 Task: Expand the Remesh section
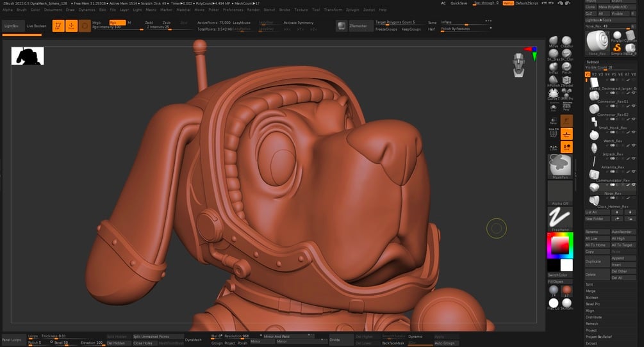(x=591, y=323)
